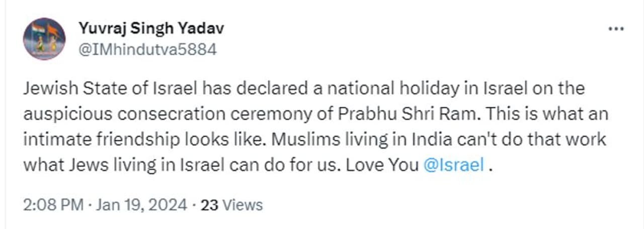Open the Yuvraj Singh Yadav display name
Screen dimensions: 644x229
(x=151, y=29)
